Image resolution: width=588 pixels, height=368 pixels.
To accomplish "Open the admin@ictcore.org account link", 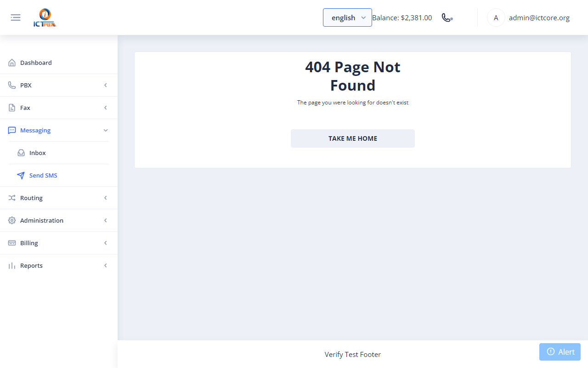I will click(x=539, y=18).
